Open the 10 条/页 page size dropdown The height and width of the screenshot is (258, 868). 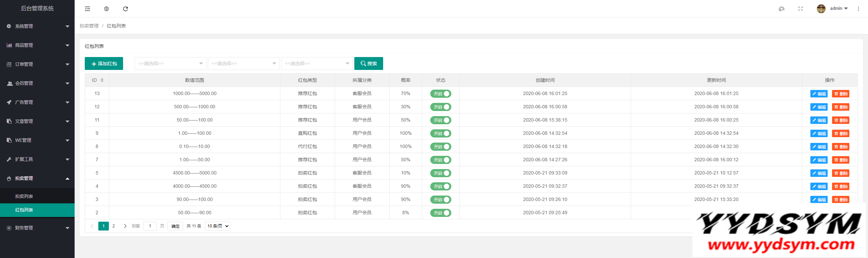pos(217,226)
